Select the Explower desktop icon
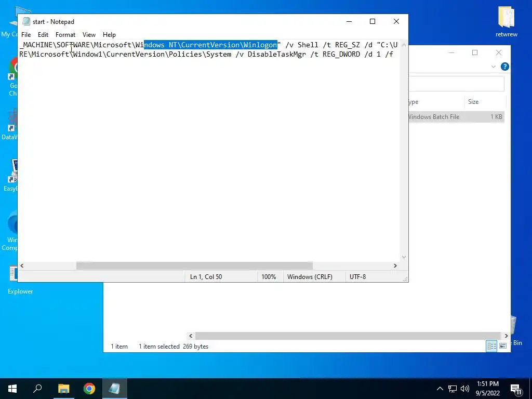This screenshot has height=399, width=532. click(x=20, y=280)
